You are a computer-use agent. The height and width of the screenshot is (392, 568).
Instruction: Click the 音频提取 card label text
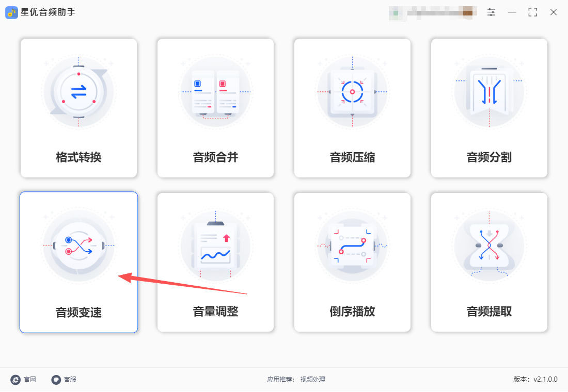(489, 312)
